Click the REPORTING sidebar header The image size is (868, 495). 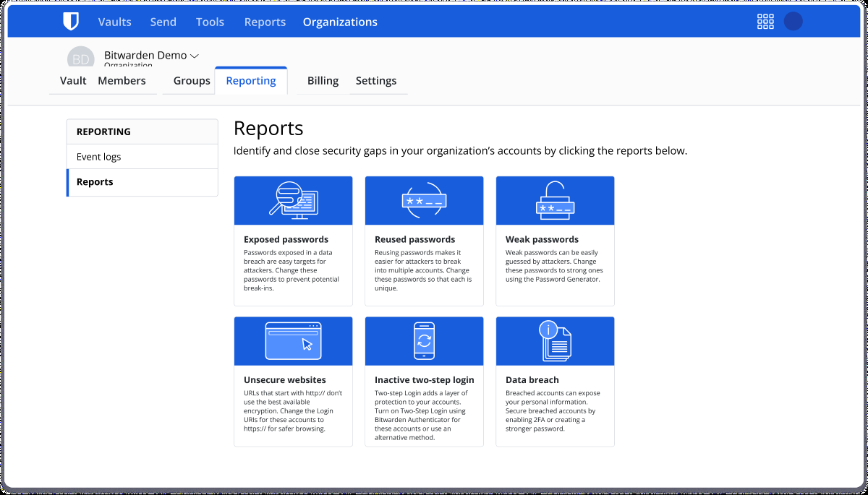point(142,132)
